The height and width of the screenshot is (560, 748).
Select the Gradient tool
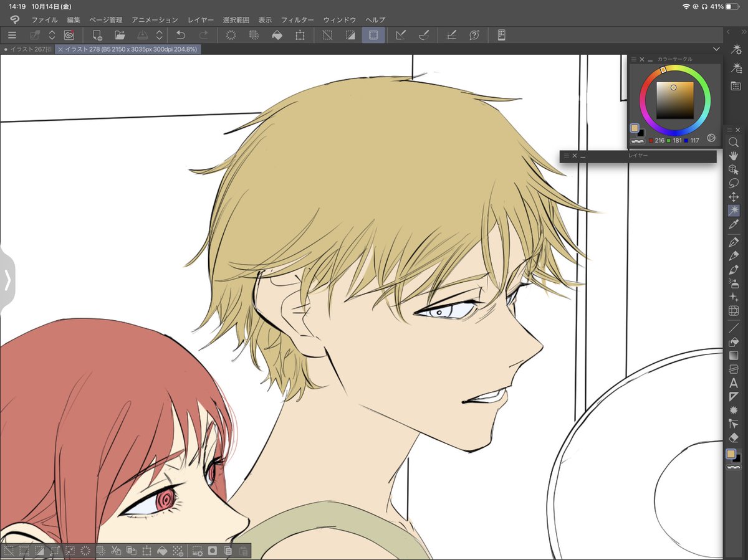734,356
